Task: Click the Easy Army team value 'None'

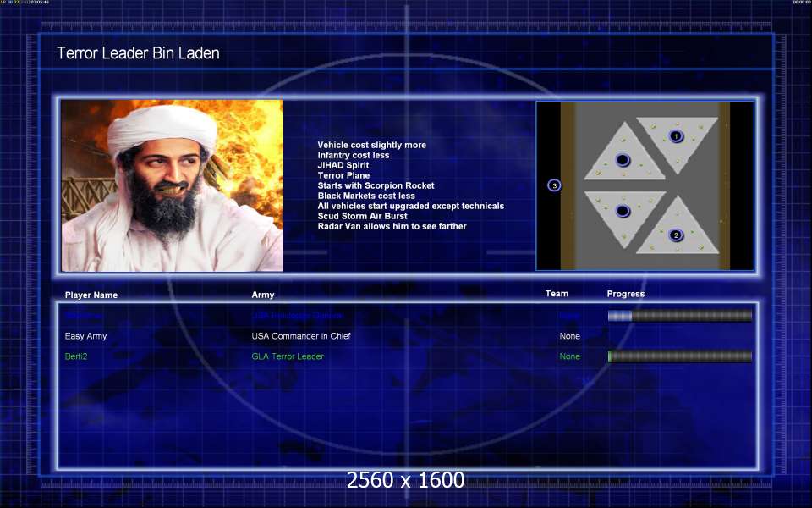Action: point(569,336)
